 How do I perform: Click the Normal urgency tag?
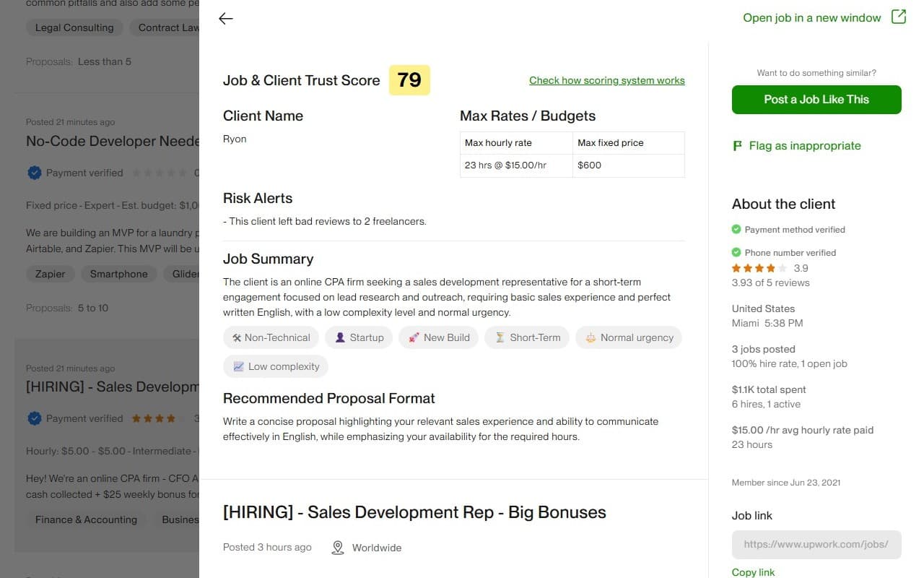629,337
